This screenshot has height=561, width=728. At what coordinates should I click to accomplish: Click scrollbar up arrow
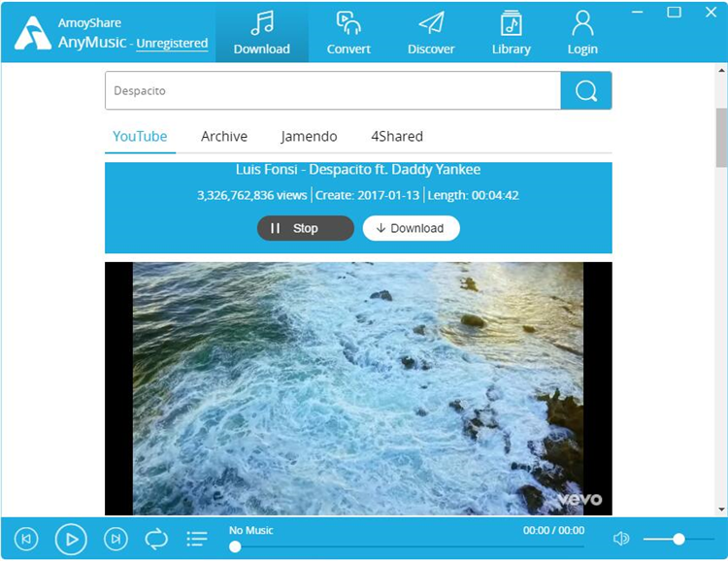(x=721, y=71)
